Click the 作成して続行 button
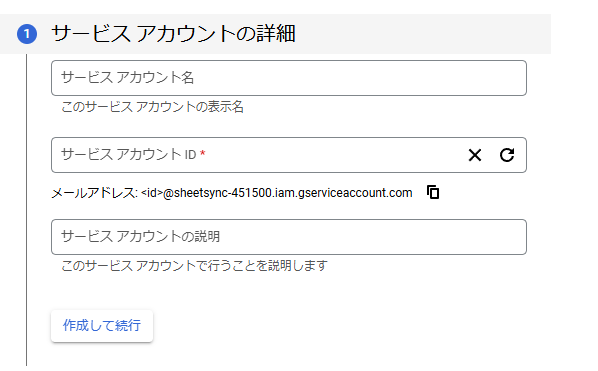The width and height of the screenshot is (598, 371). coord(102,326)
